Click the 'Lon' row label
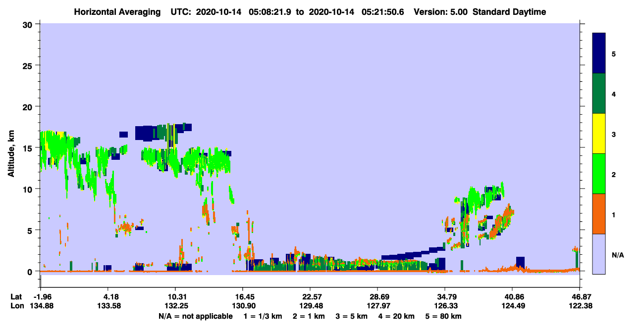The height and width of the screenshot is (330, 644). (16, 306)
